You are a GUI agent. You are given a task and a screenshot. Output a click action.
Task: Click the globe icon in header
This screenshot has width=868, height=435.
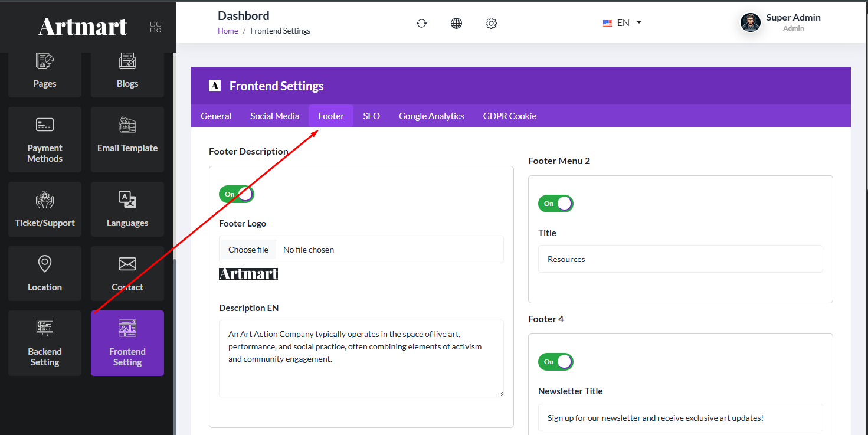[456, 23]
